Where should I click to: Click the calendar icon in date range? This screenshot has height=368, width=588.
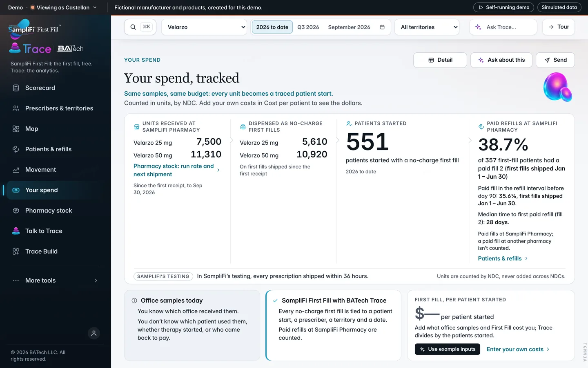[x=382, y=27]
